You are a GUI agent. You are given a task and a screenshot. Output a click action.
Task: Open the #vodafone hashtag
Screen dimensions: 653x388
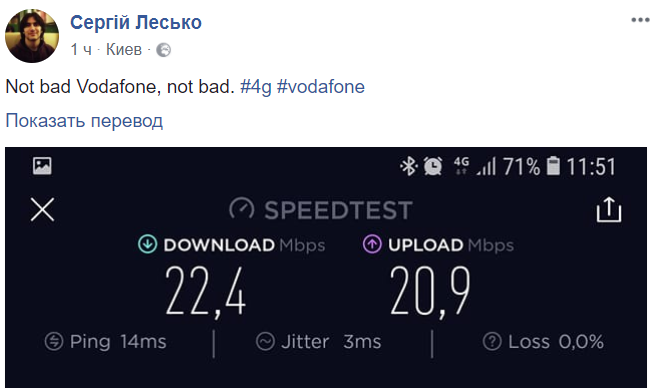click(321, 87)
